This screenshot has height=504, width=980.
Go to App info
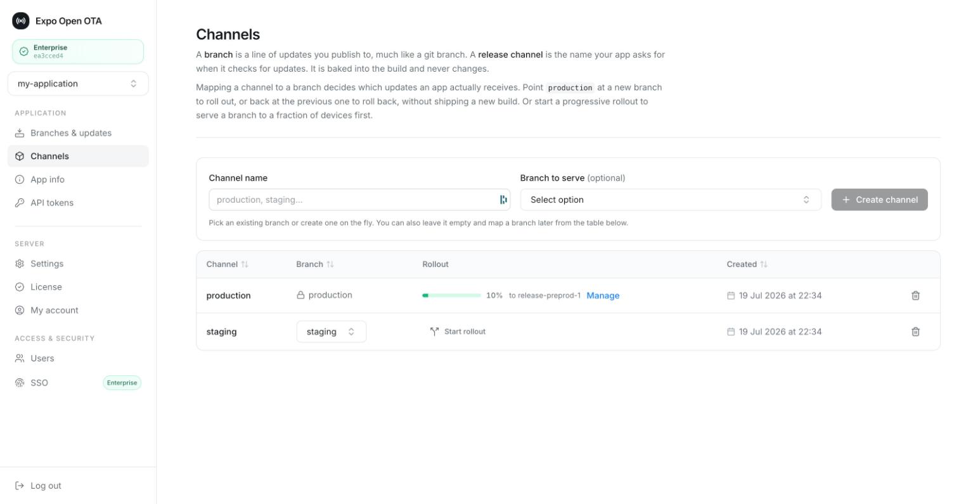[78, 179]
